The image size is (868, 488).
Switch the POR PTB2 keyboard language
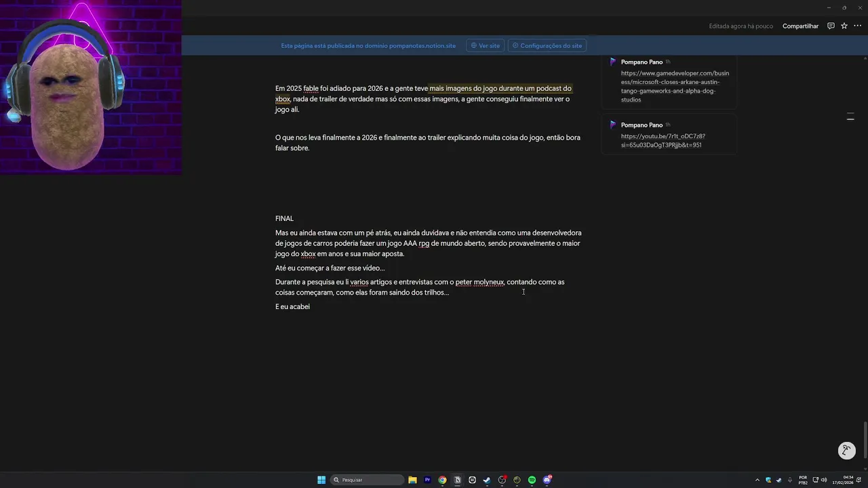[803, 480]
